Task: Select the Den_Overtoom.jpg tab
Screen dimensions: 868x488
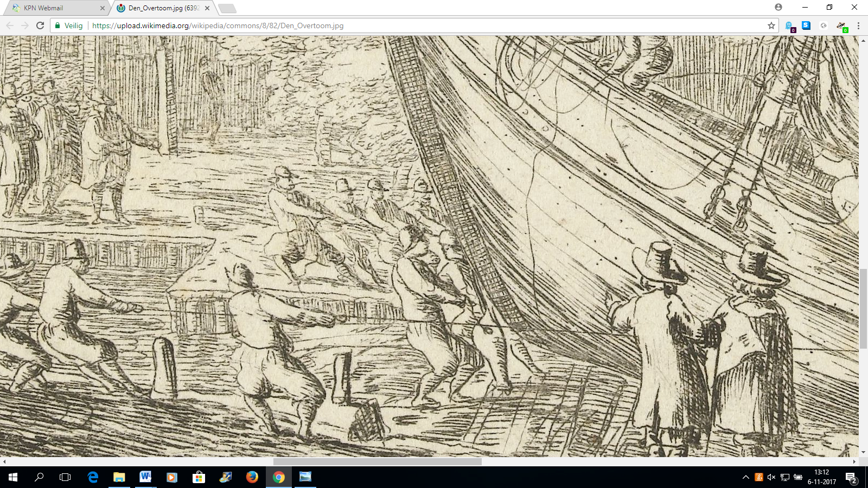Action: pyautogui.click(x=163, y=8)
